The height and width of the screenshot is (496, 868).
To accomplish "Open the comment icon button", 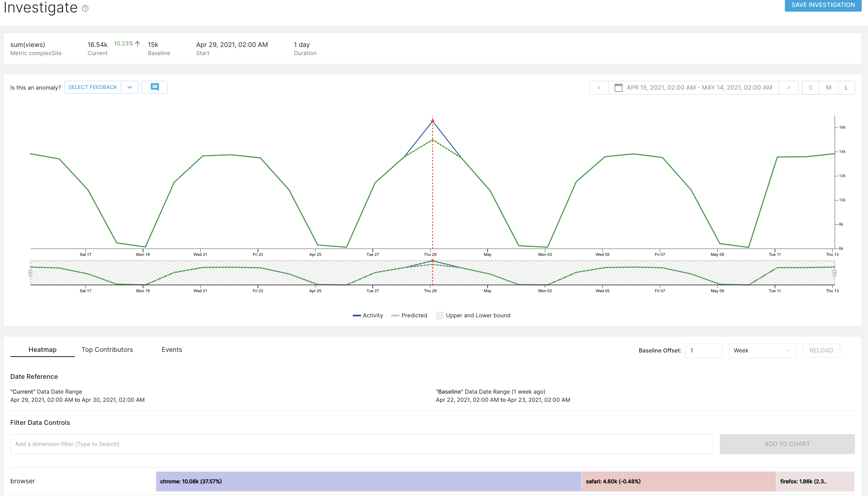I will pos(155,87).
